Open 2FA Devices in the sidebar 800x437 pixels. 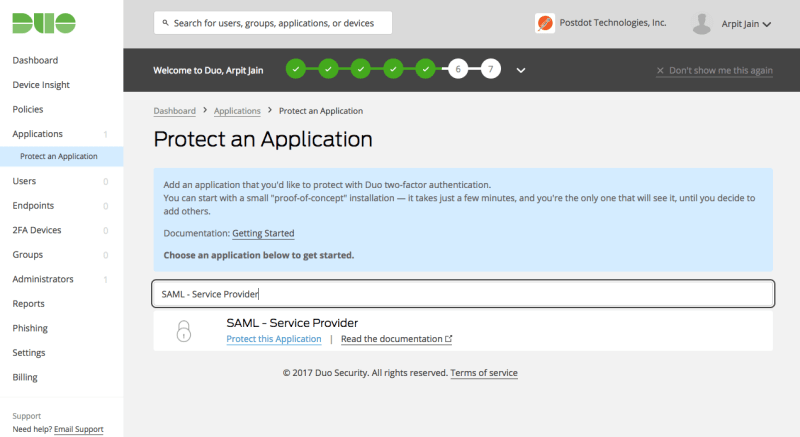37,230
